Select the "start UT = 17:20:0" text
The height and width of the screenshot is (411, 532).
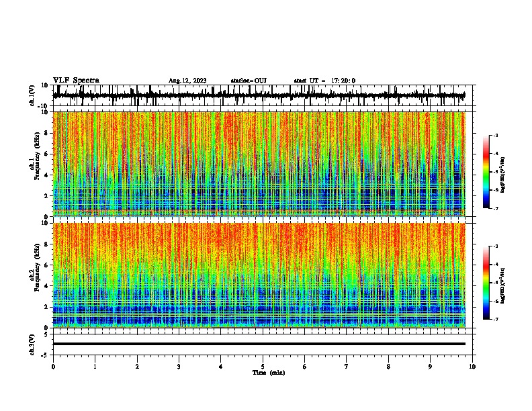click(x=324, y=81)
